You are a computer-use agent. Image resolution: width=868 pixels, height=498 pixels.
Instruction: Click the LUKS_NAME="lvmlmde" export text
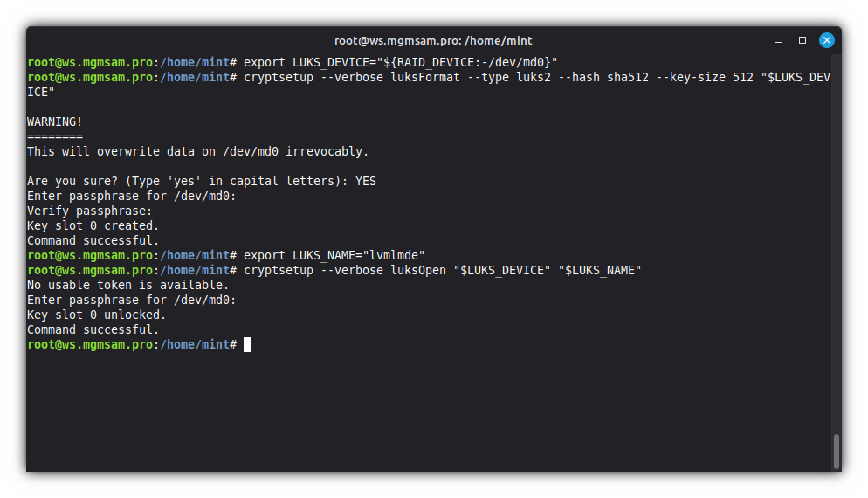(359, 255)
